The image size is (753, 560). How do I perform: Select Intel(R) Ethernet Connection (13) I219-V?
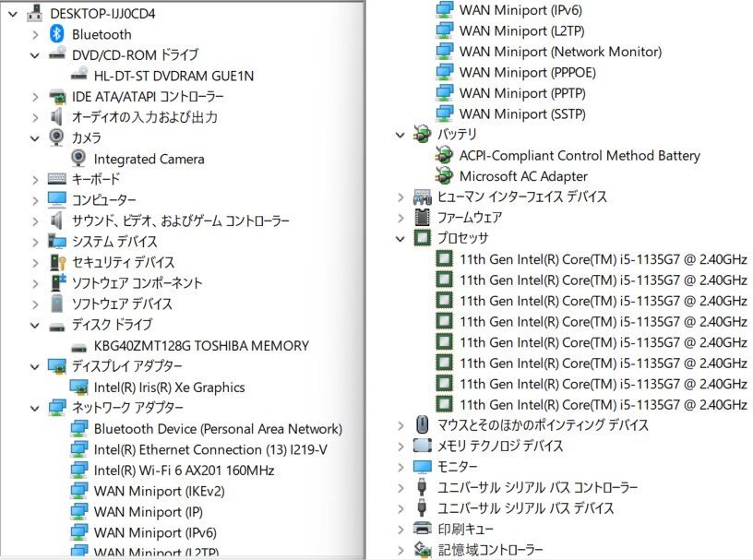tap(210, 449)
